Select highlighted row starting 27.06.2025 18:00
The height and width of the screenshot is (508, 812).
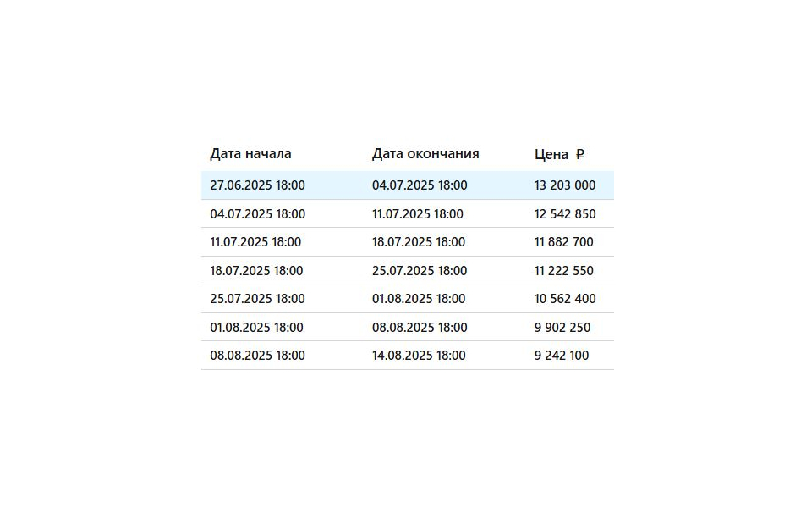[x=408, y=185]
